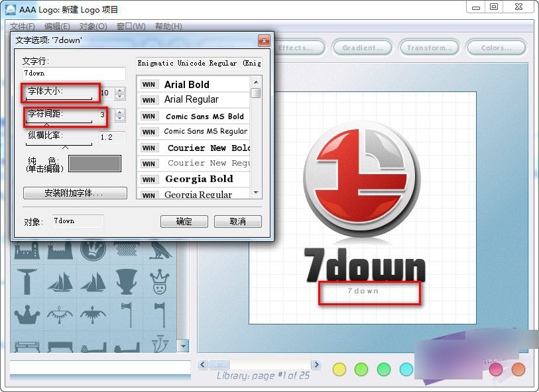Close the 文字选项 dialog
539x392 pixels.
pos(264,41)
